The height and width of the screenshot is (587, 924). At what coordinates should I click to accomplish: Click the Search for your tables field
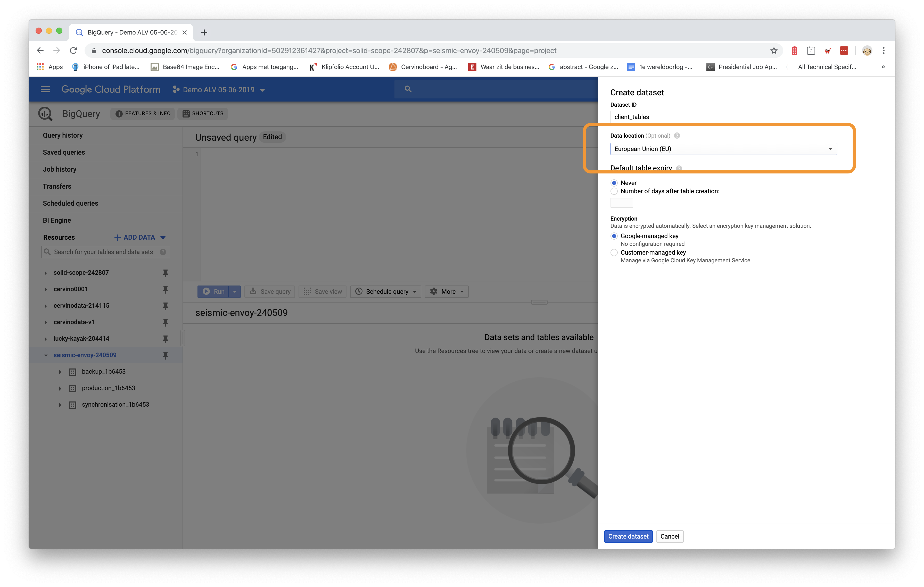click(105, 252)
